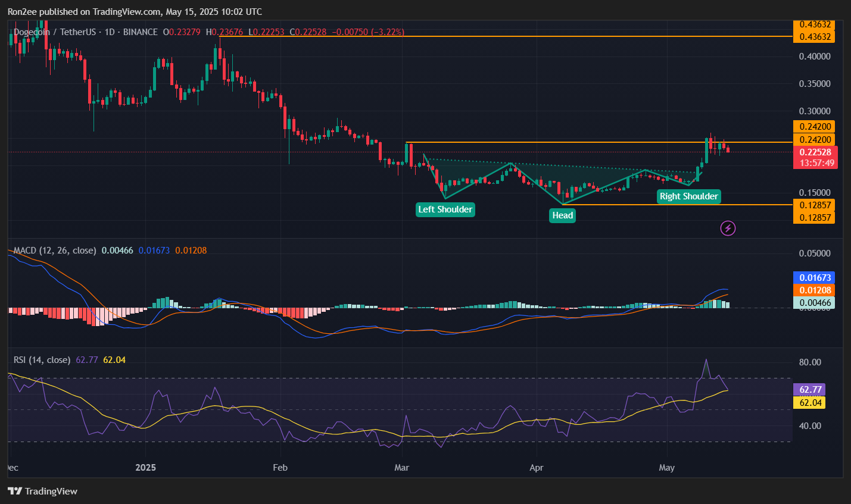851x504 pixels.
Task: Click the Apr time axis label
Action: click(x=537, y=468)
